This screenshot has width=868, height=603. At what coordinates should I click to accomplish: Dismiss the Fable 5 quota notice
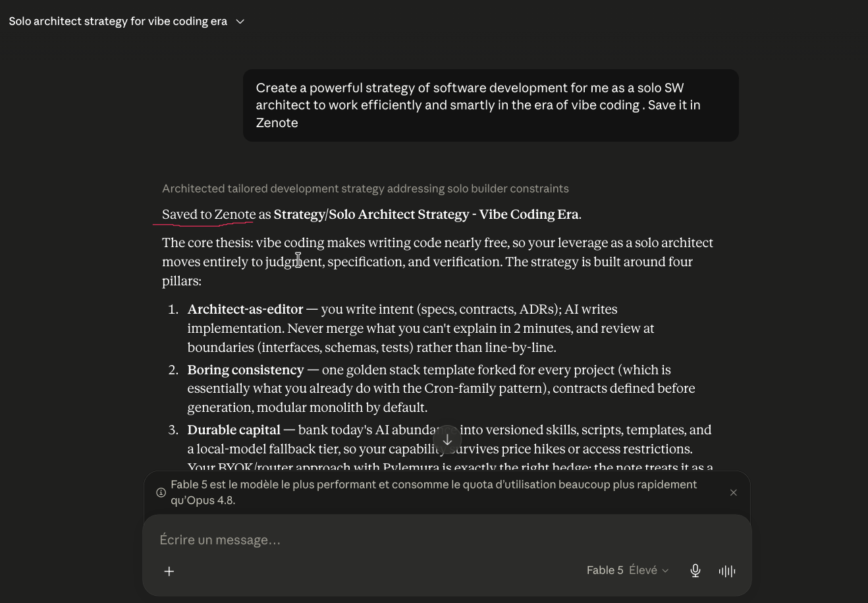coord(734,492)
